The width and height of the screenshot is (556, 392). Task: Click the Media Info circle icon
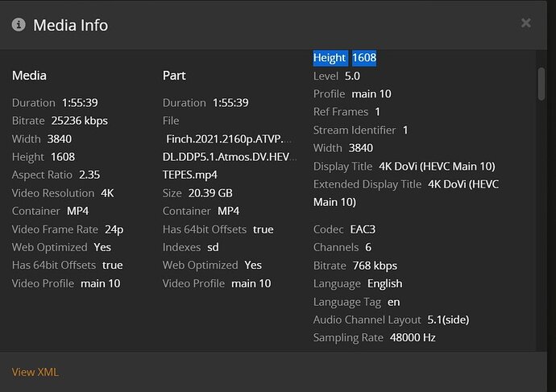click(19, 24)
